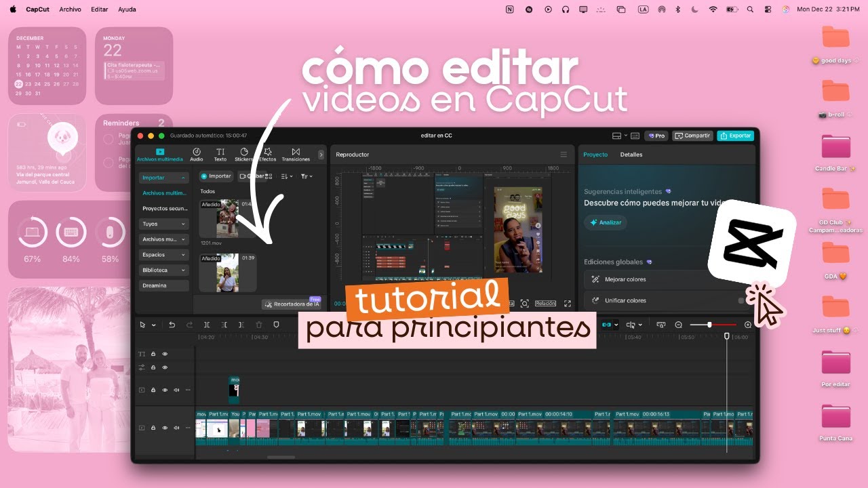Viewport: 868px width, 488px height.
Task: Expand the Tuyos sidebar section
Action: [163, 224]
